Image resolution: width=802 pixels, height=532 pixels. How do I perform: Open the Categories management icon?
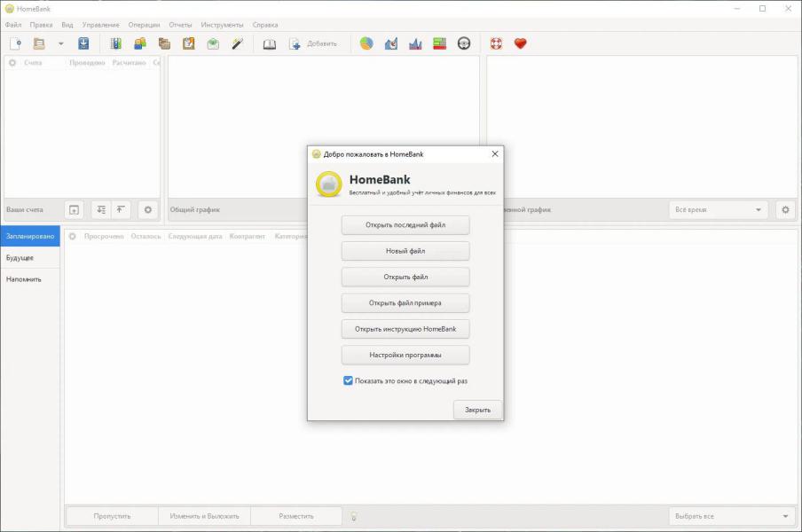[x=164, y=44]
